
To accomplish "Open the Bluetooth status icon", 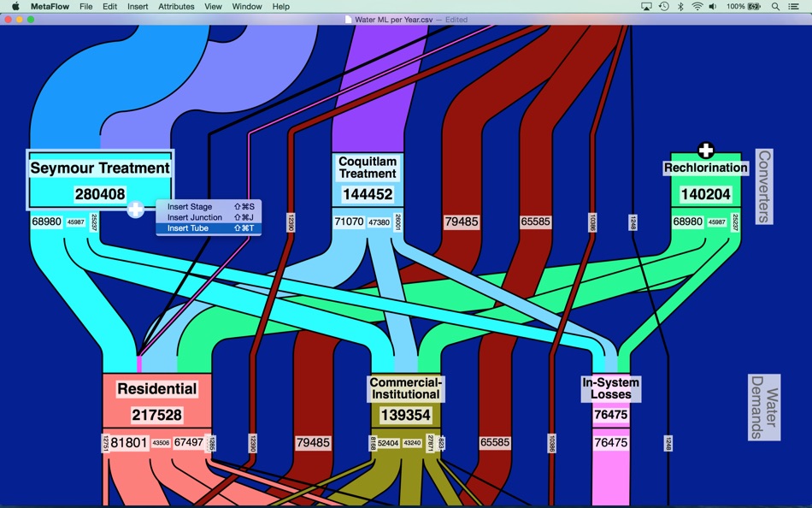I will tap(680, 6).
